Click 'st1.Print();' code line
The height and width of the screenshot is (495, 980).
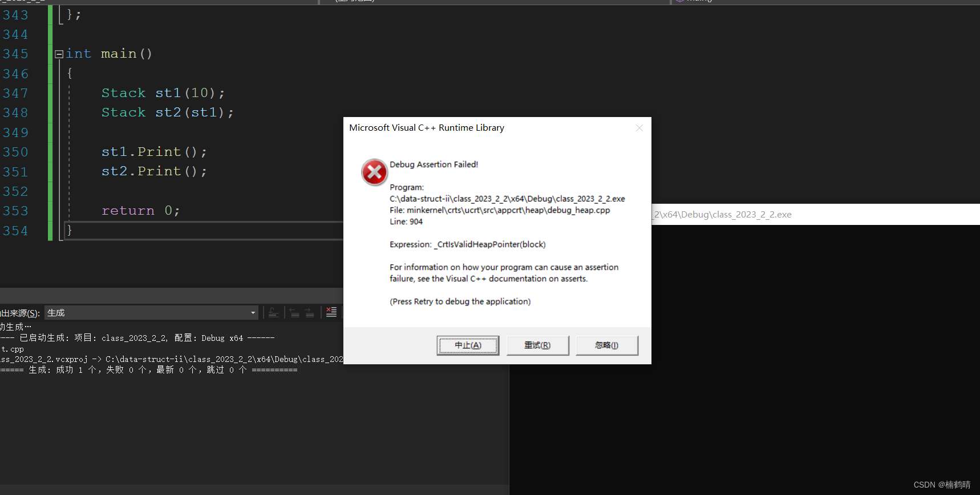point(154,152)
